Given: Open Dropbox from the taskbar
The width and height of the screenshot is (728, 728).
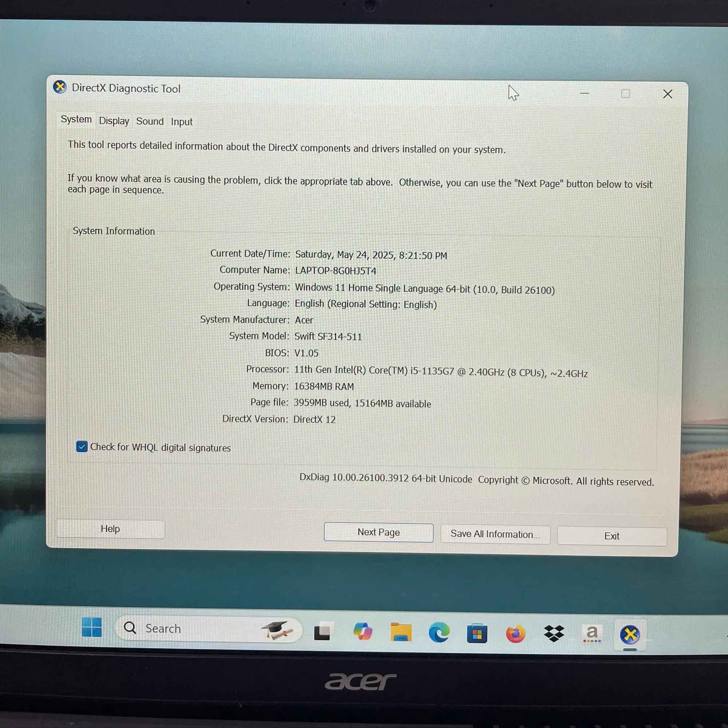Looking at the screenshot, I should [554, 634].
